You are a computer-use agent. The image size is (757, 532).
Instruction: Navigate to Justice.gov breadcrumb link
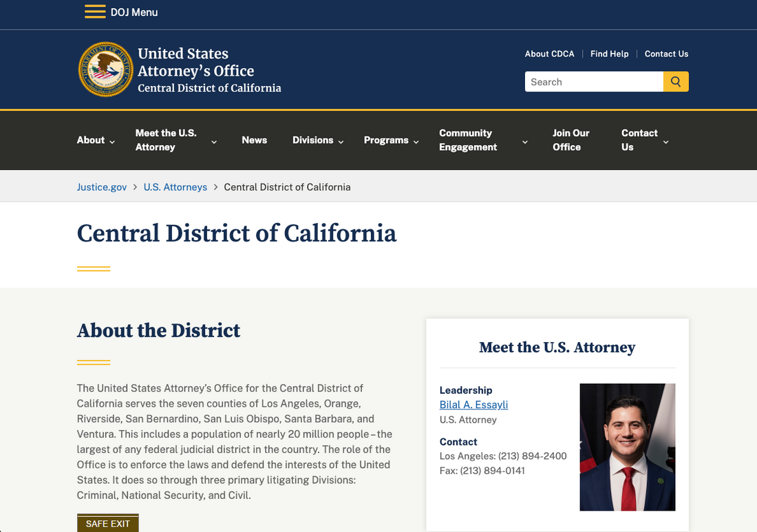click(x=102, y=187)
